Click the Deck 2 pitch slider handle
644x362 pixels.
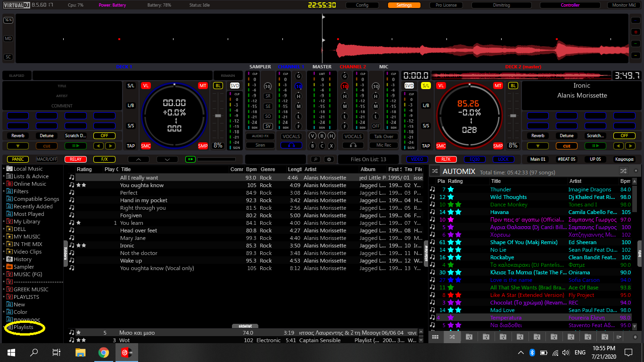[512, 116]
